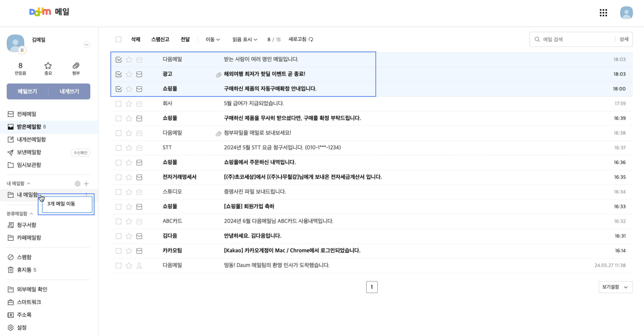
Task: Click the 수신확인 button next to 보낸메일함
Action: point(80,153)
